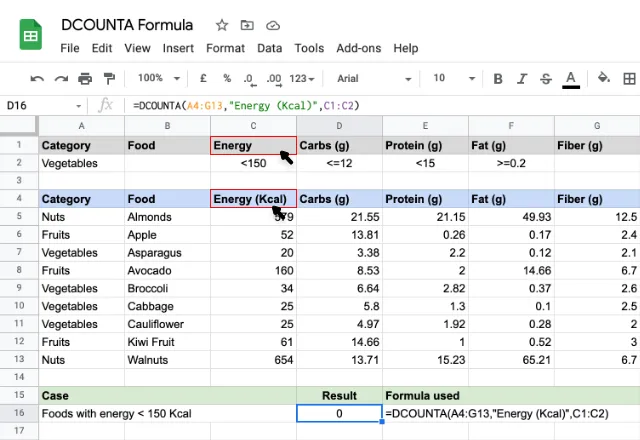Image resolution: width=640 pixels, height=440 pixels.
Task: Select the 49.93 fat value cell
Action: [x=511, y=217]
